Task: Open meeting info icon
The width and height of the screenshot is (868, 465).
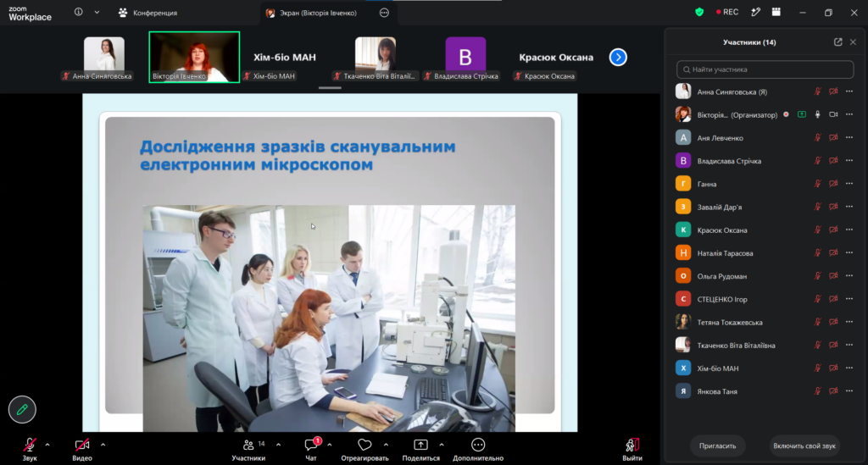Action: click(79, 12)
